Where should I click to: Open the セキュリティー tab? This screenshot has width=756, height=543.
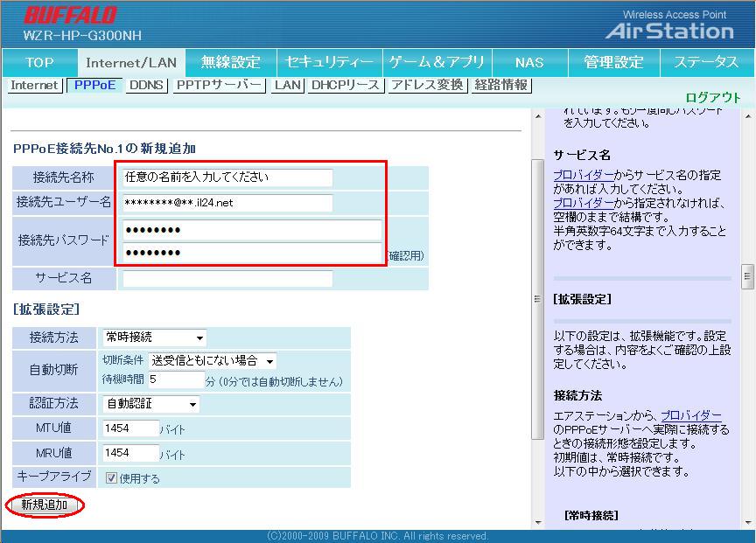click(329, 62)
